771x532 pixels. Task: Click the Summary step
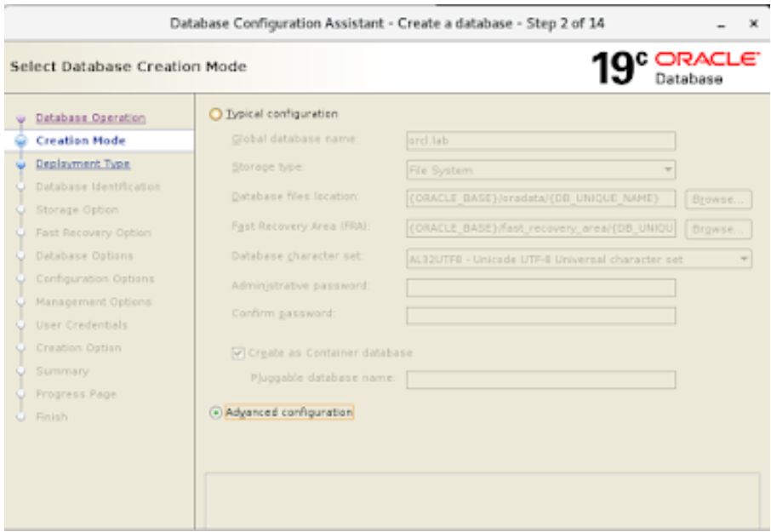pyautogui.click(x=62, y=371)
